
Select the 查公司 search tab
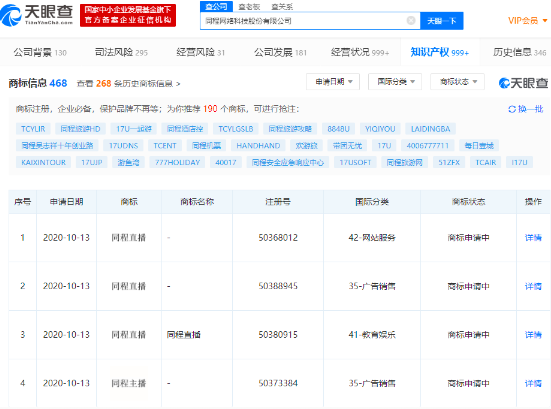click(216, 6)
